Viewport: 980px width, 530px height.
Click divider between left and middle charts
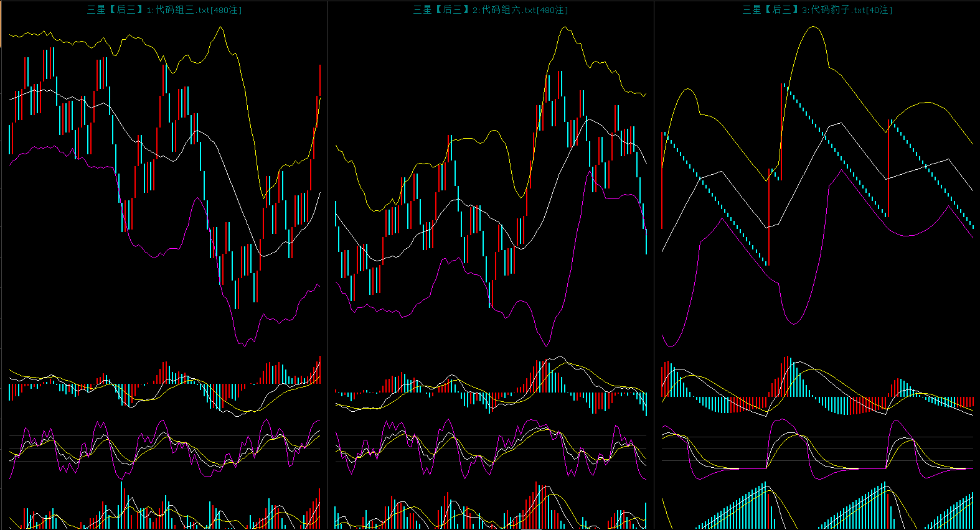[x=328, y=265]
